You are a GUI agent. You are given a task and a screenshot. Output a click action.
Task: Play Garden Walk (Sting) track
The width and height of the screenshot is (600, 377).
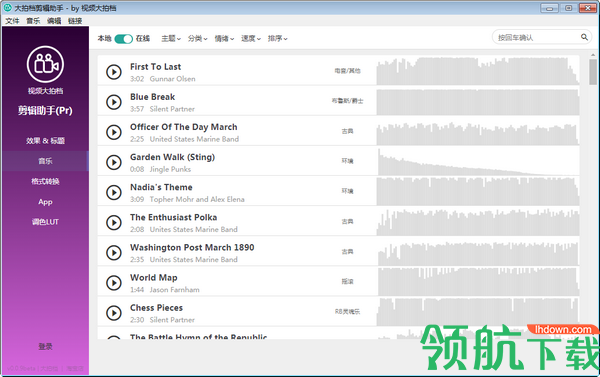(x=114, y=162)
